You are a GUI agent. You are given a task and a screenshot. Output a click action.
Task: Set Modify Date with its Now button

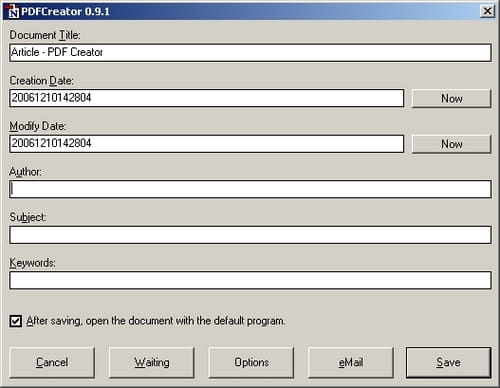[x=451, y=144]
